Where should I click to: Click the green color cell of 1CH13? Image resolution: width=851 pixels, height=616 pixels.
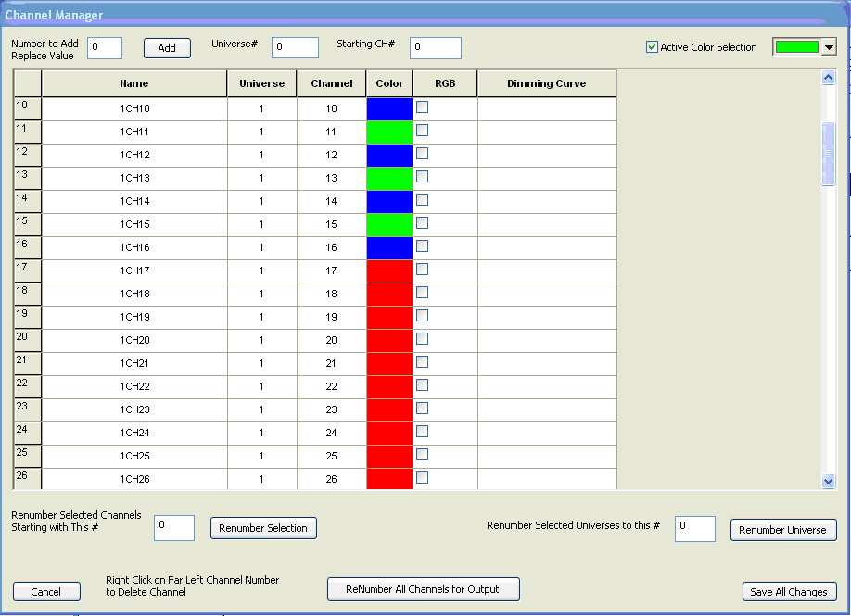389,179
